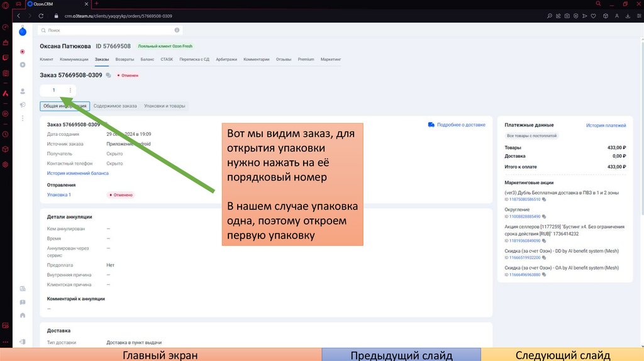Image resolution: width=644 pixels, height=361 pixels.
Task: Click the heart bookmark icon in address bar
Action: [594, 16]
